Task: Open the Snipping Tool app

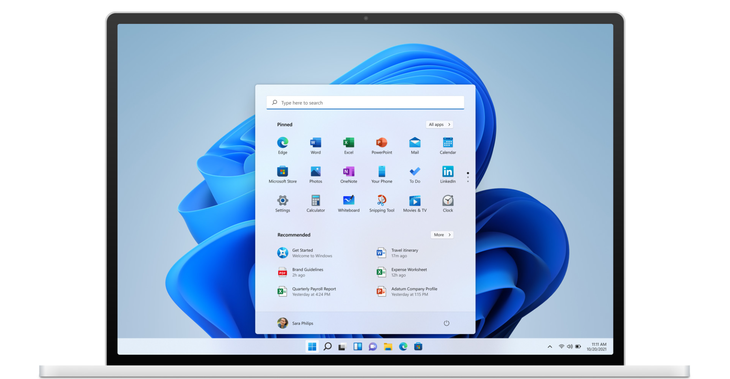Action: coord(382,203)
